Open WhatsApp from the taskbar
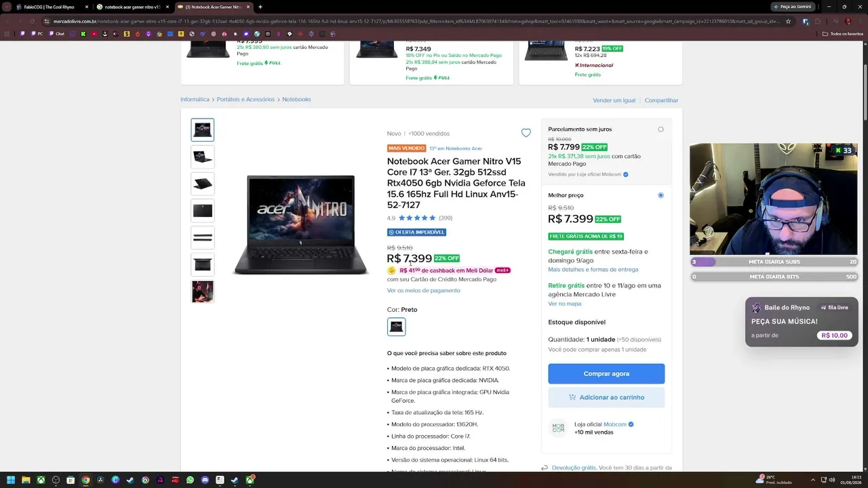 point(190,480)
